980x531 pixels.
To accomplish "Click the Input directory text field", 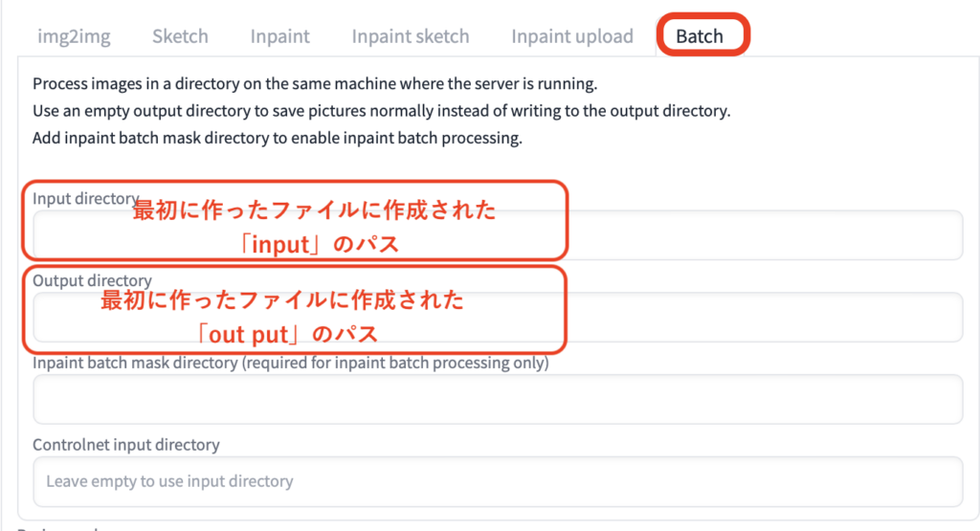I will click(x=766, y=235).
